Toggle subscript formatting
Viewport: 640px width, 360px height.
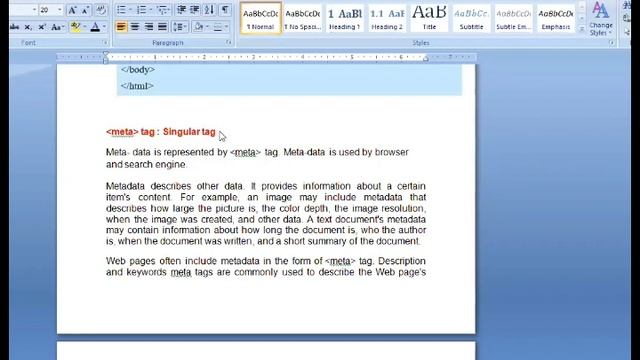click(28, 27)
